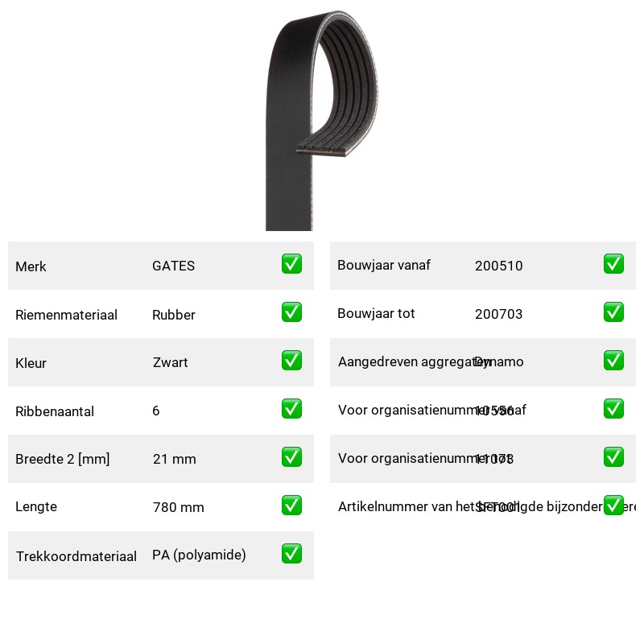Click the Trekkoordmateriaal label
The width and height of the screenshot is (644, 644).
(76, 556)
